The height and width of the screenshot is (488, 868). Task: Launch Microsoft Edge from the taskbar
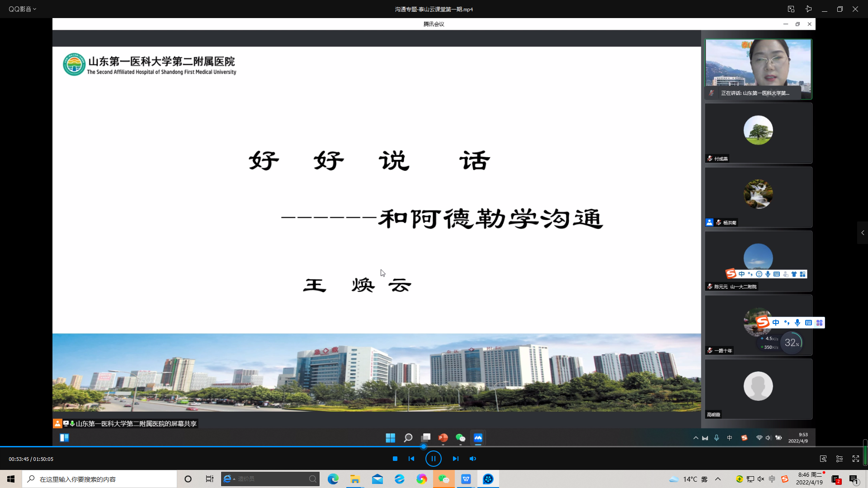pos(333,479)
